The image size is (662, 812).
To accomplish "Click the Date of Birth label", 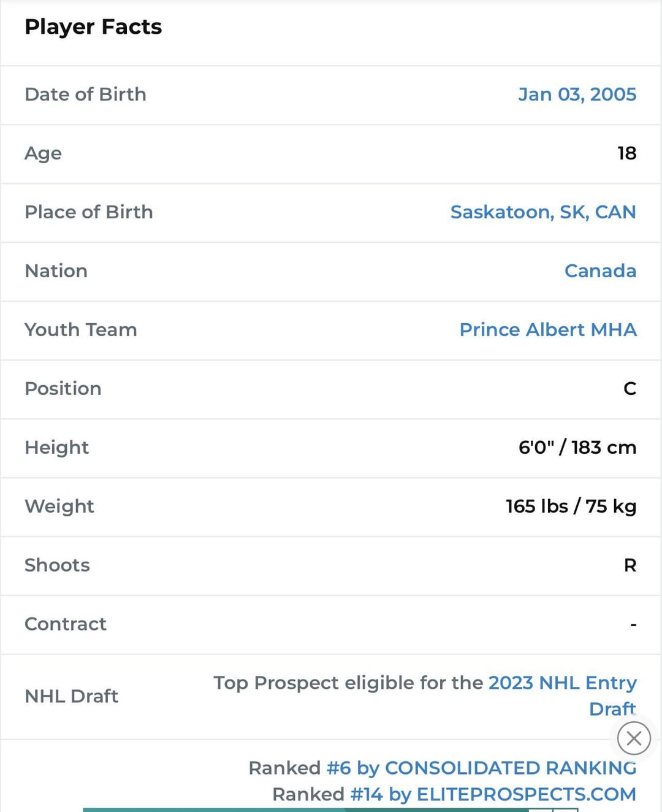I will (x=85, y=94).
